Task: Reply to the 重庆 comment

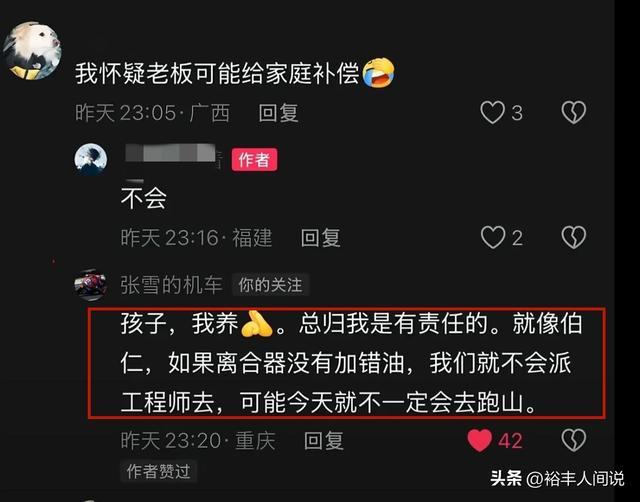Action: pos(324,441)
